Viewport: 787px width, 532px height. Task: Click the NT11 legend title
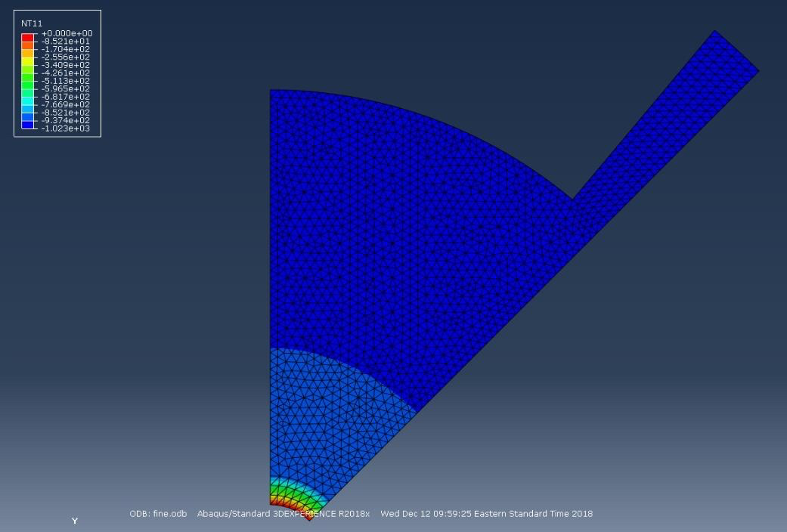[x=32, y=23]
